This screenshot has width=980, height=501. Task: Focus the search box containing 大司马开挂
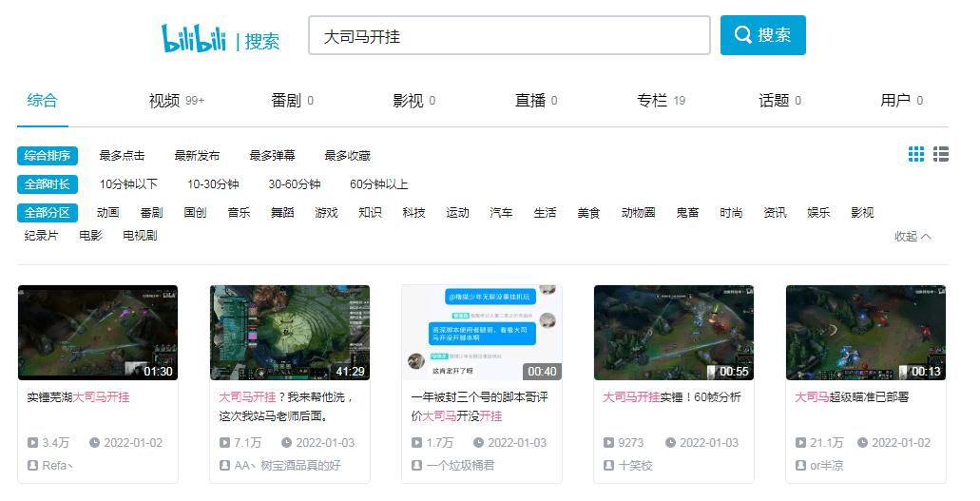(x=509, y=36)
